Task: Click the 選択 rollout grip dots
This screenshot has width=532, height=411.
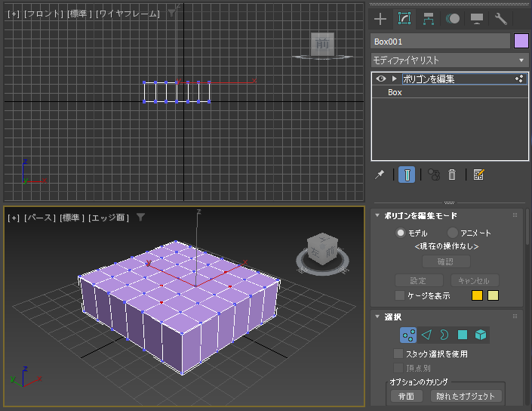Action: [515, 317]
